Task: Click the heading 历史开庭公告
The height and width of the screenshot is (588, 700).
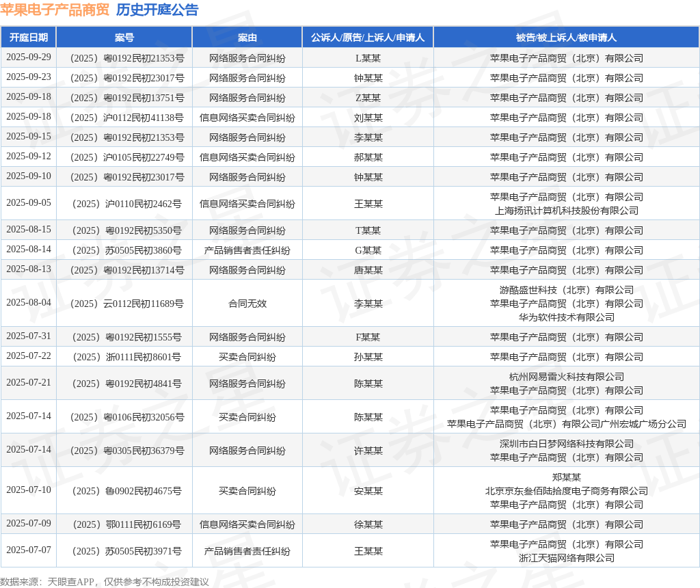Action: click(157, 10)
